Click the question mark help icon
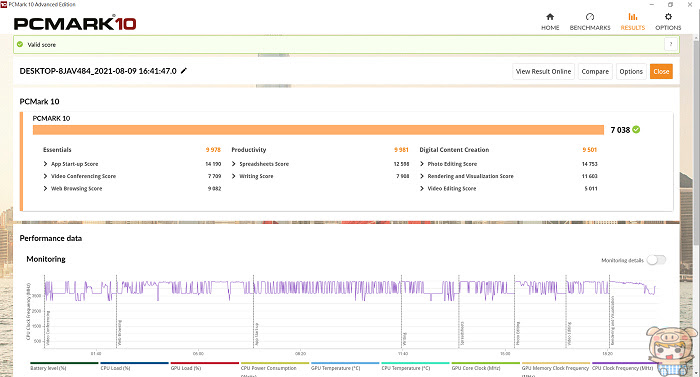Screen dimensions: 700x377 671,44
